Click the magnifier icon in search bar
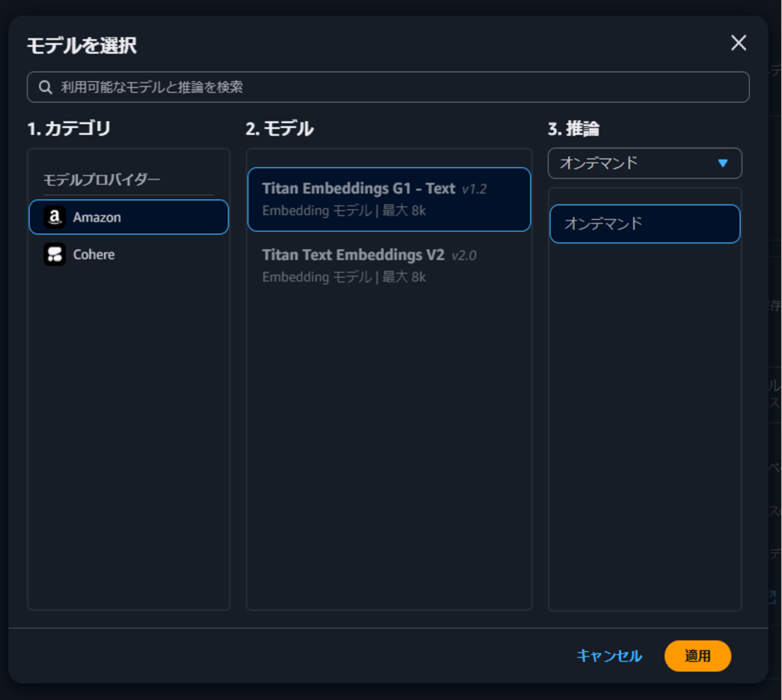The height and width of the screenshot is (700, 782). coord(46,87)
